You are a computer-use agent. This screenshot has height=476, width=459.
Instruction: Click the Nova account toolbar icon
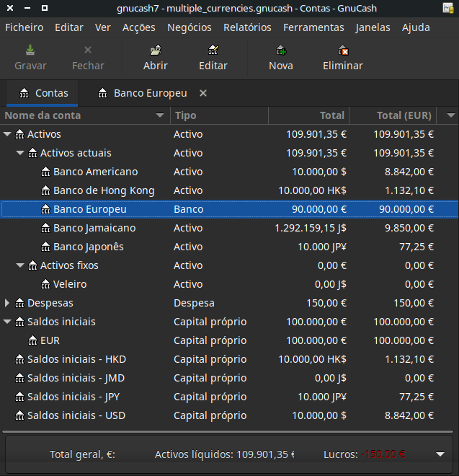pyautogui.click(x=280, y=50)
